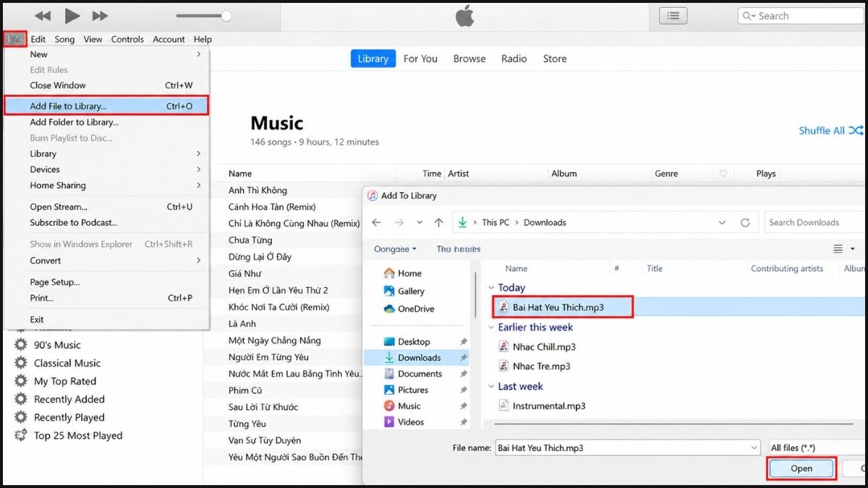Expand the Home Sharing submenu
This screenshot has width=868, height=488.
(x=106, y=185)
